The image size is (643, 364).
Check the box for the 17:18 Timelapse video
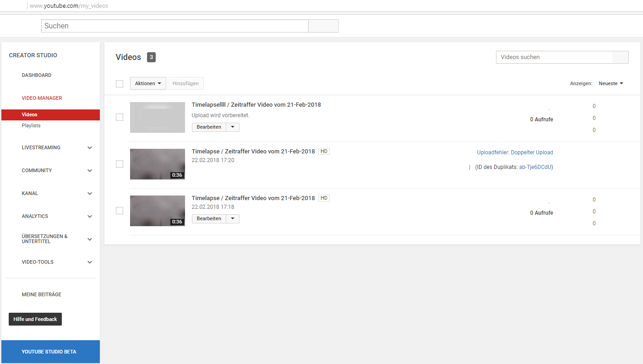pos(120,211)
